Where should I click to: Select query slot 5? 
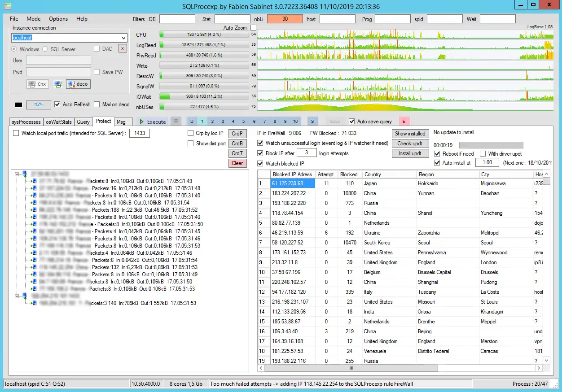[x=243, y=122]
